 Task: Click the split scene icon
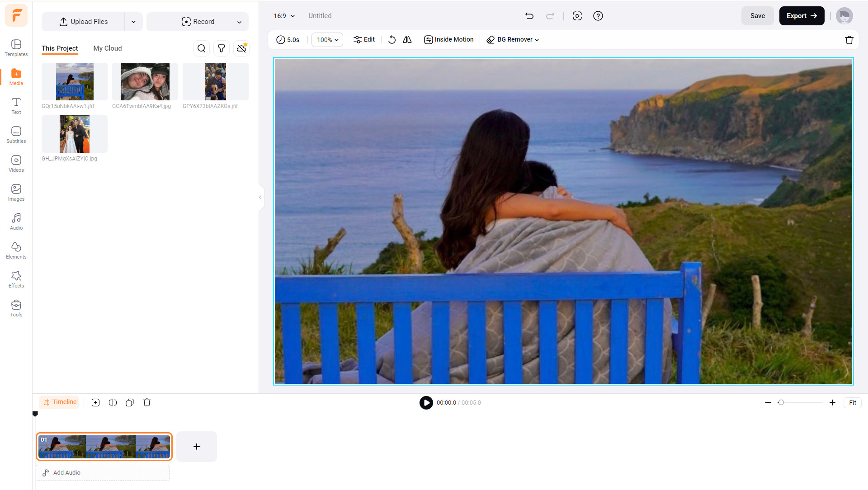coord(113,402)
